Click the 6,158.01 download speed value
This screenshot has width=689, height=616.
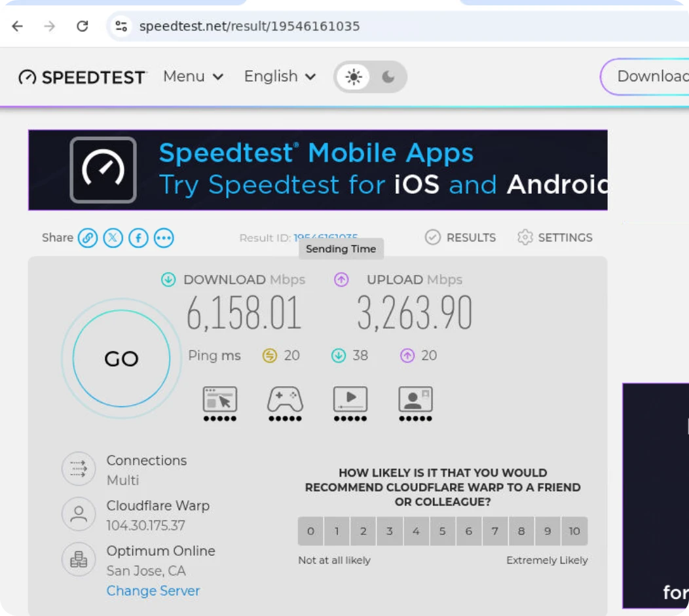244,313
